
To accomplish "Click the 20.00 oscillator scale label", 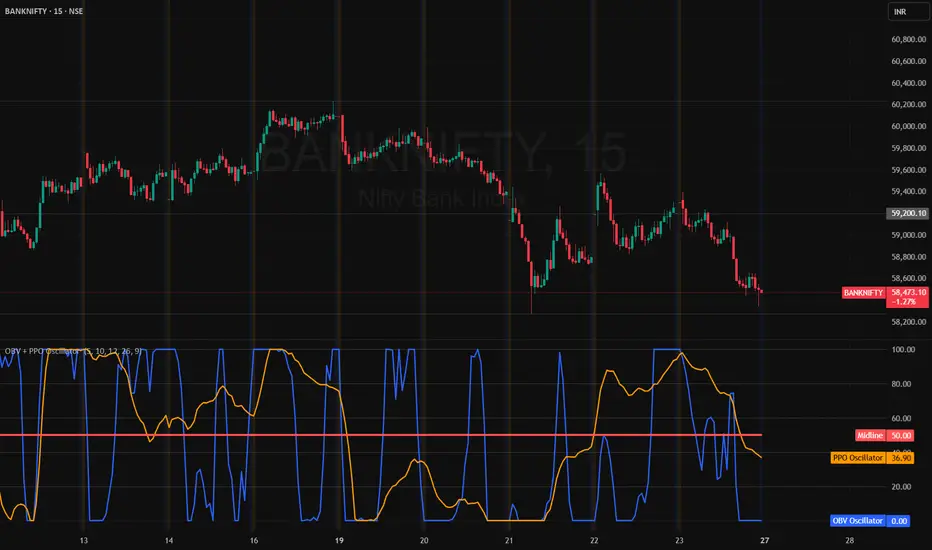I will 902,486.
